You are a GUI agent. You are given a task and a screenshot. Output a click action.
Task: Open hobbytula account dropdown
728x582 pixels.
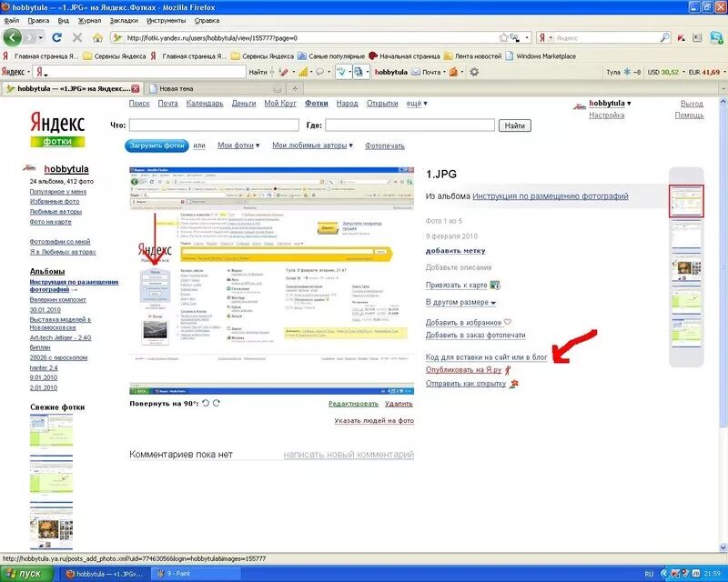(610, 103)
